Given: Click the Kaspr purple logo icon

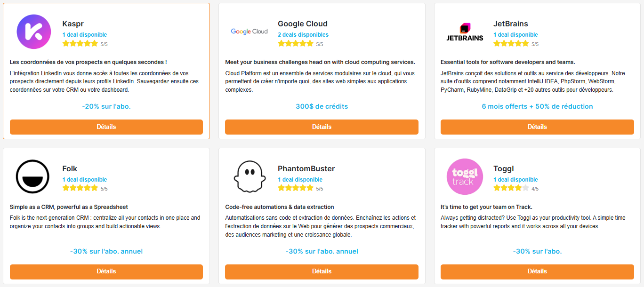Looking at the screenshot, I should tap(34, 32).
